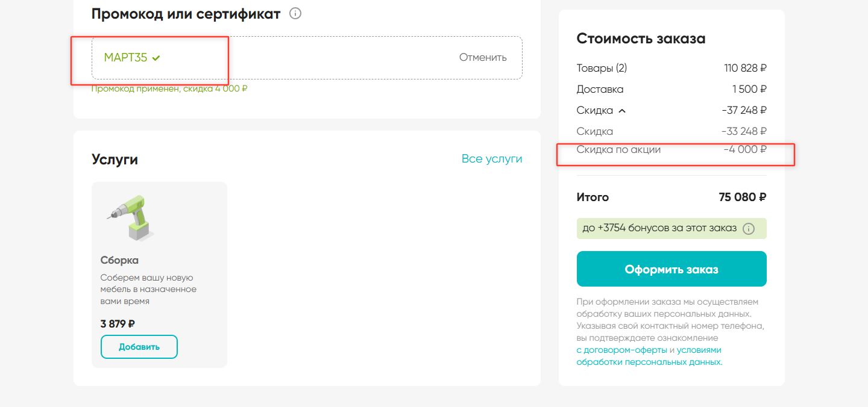This screenshot has height=407, width=868.
Task: Click info icon in the bonuses badge
Action: coord(749,229)
